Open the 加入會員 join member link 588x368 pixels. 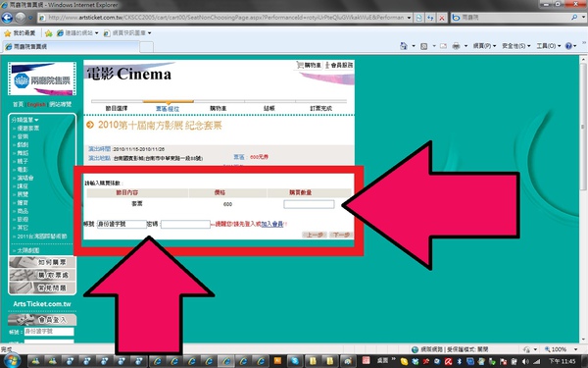(x=271, y=224)
